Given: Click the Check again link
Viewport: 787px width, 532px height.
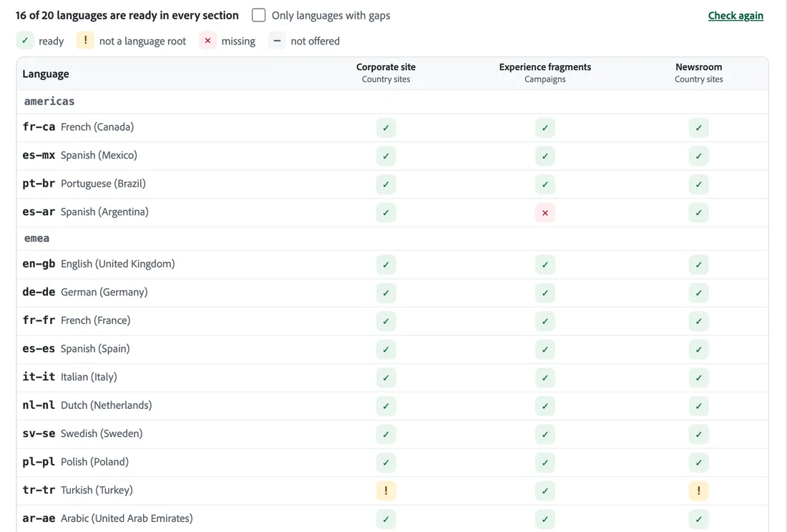Looking at the screenshot, I should tap(735, 16).
